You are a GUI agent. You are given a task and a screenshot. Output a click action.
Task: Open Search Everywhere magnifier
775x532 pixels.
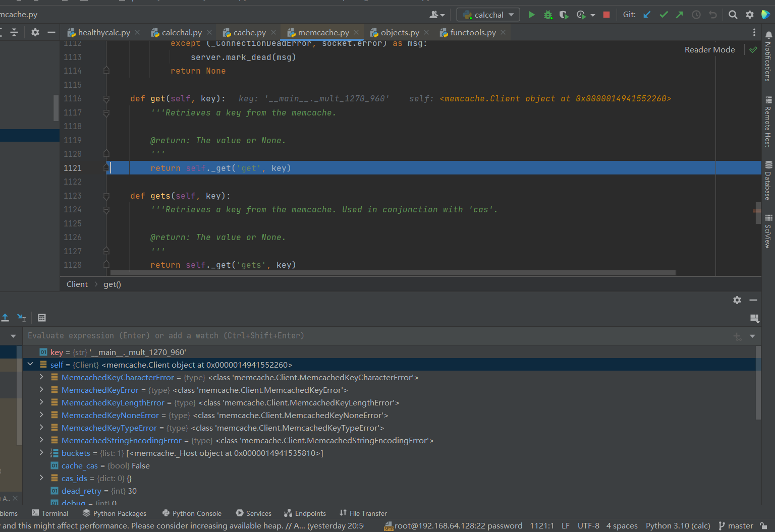tap(733, 15)
